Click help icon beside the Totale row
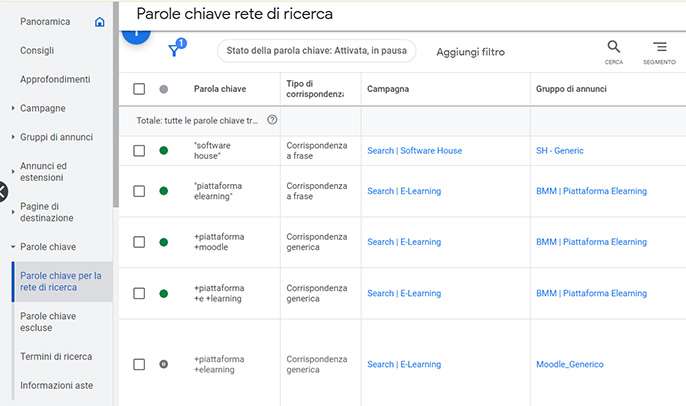Image resolution: width=686 pixels, height=406 pixels. click(x=272, y=120)
